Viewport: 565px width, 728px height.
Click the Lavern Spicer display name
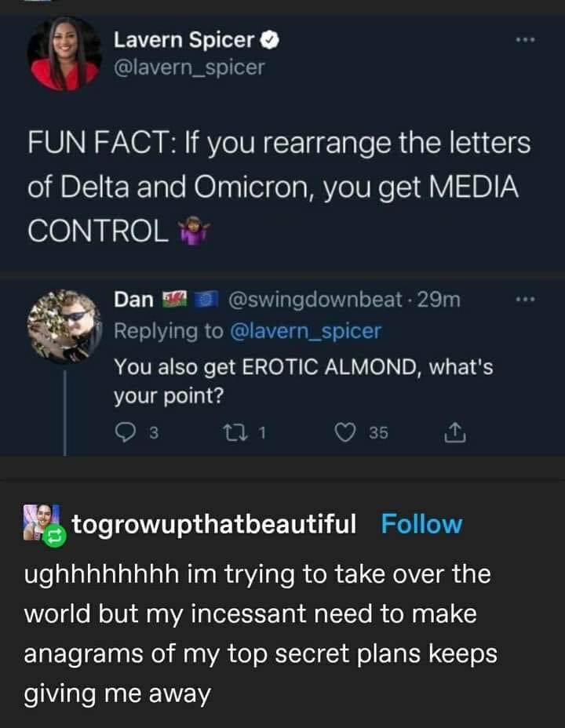[184, 39]
